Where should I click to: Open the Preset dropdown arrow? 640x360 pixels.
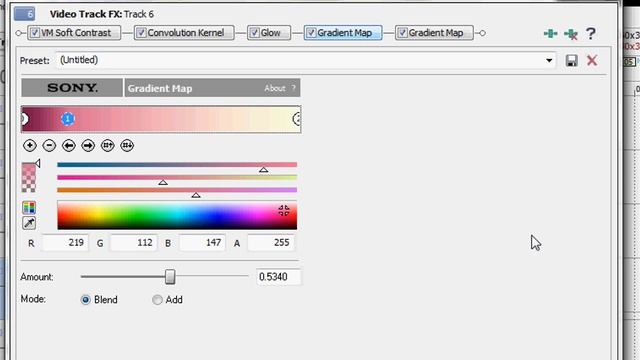click(549, 60)
